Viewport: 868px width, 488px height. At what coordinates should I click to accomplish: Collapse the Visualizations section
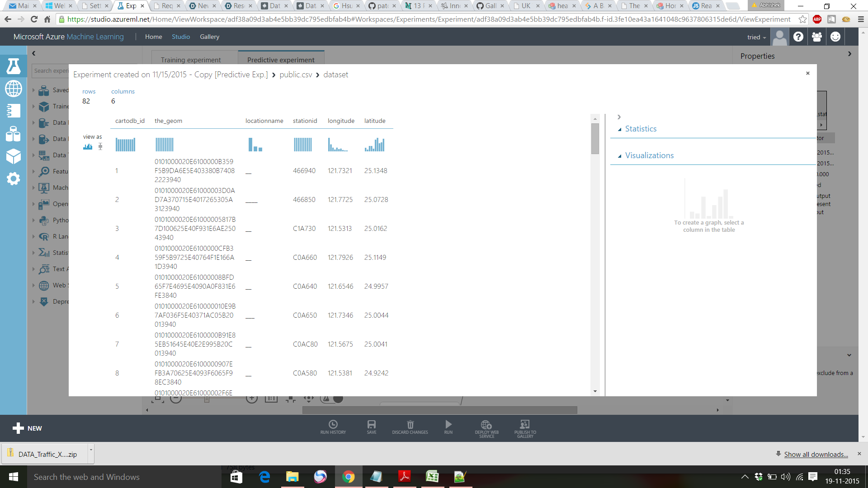coord(649,155)
